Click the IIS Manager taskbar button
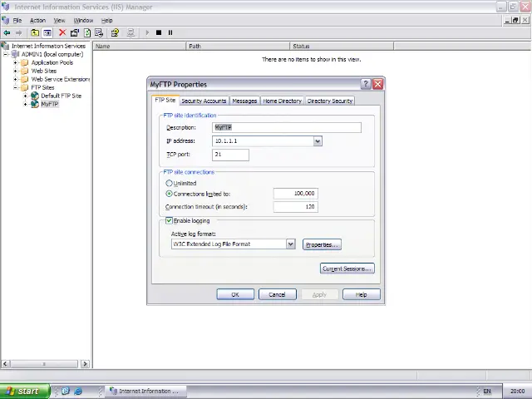Image resolution: width=532 pixels, height=399 pixels. click(x=146, y=392)
